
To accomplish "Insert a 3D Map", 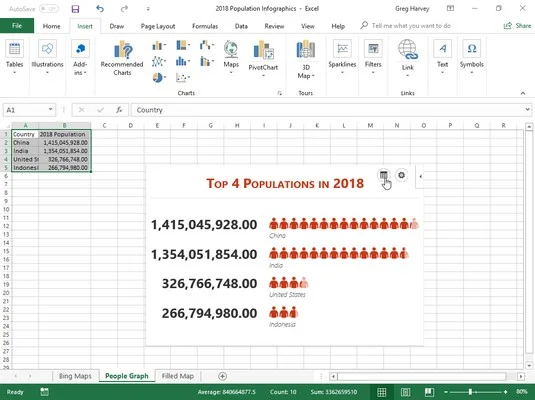I will (x=306, y=59).
